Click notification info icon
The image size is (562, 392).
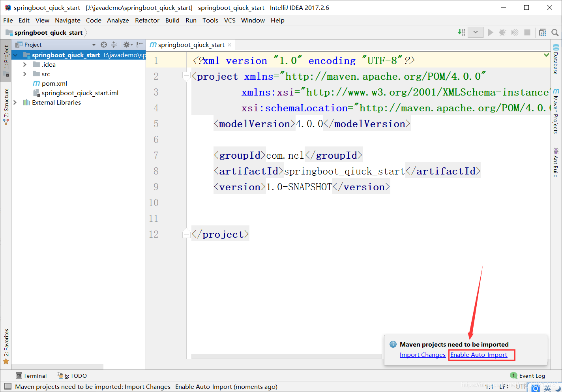393,344
